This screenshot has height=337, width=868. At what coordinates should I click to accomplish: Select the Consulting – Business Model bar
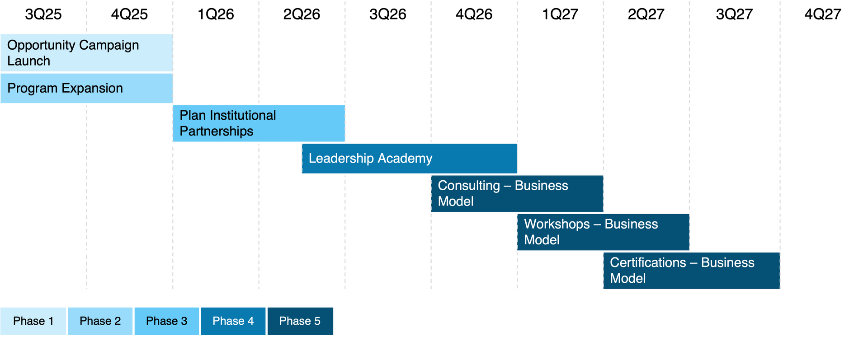[x=517, y=193]
